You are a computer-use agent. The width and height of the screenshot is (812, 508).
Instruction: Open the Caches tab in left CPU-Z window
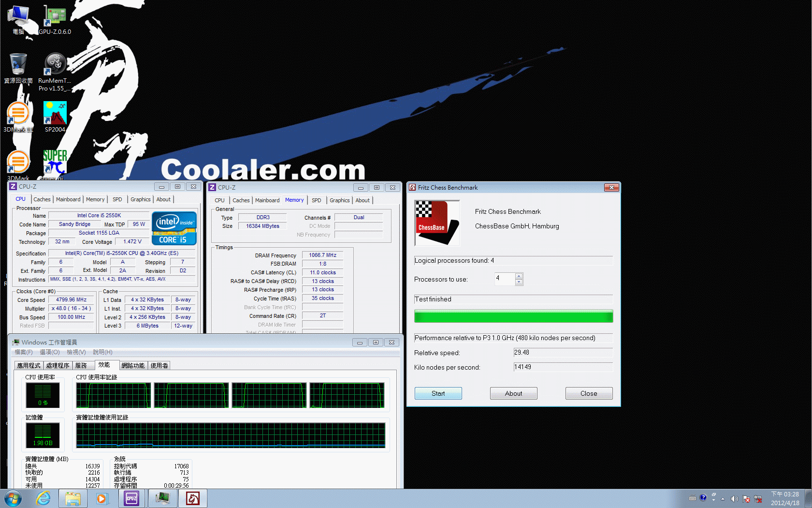[42, 199]
